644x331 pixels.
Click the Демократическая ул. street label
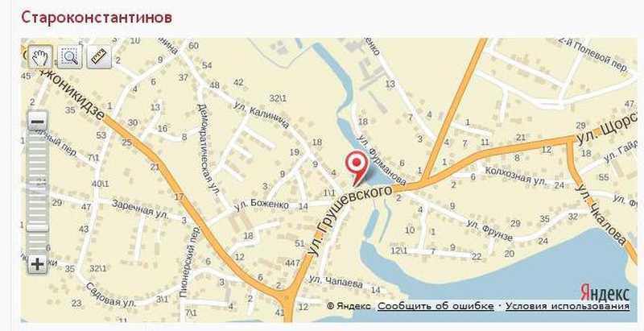point(208,148)
